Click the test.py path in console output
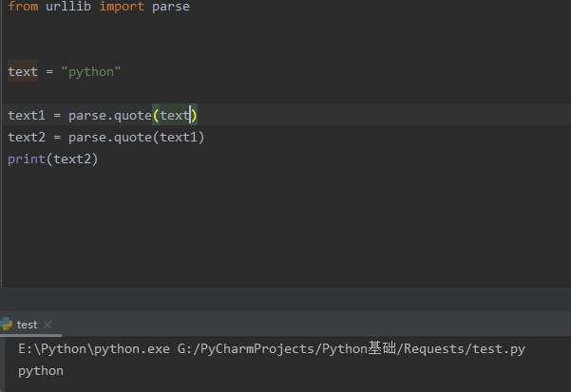 point(352,348)
